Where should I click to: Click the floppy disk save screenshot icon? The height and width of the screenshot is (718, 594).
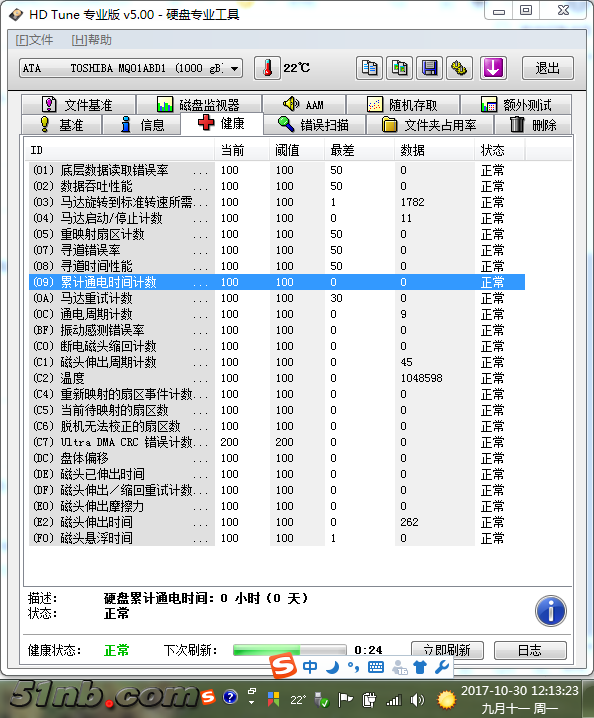(x=429, y=68)
